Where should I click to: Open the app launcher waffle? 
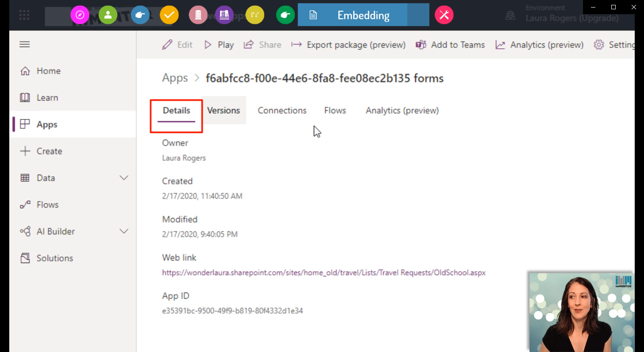(x=24, y=15)
